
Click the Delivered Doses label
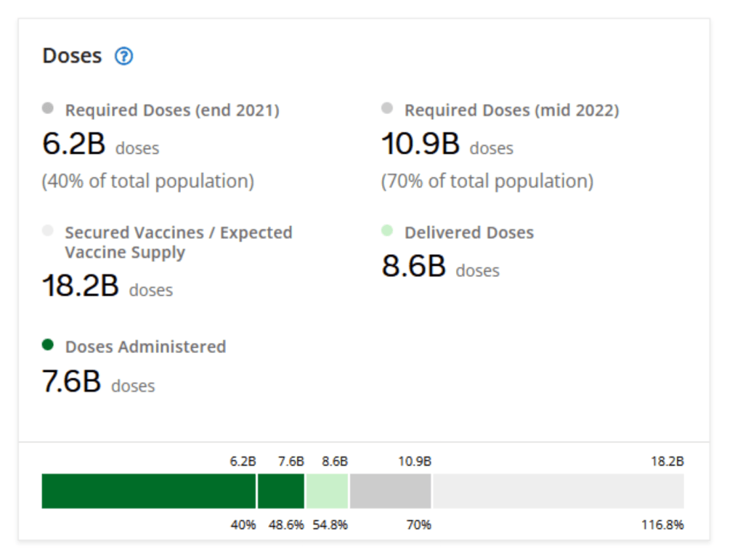(468, 233)
